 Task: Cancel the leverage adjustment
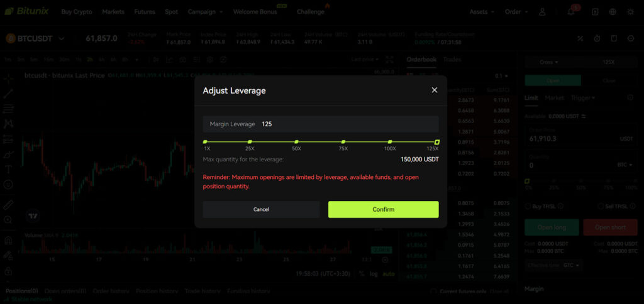coord(261,209)
